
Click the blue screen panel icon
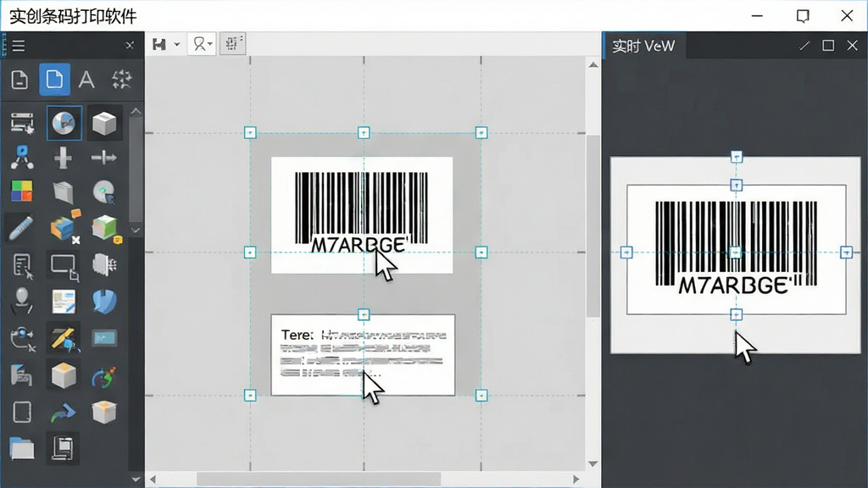(x=104, y=337)
